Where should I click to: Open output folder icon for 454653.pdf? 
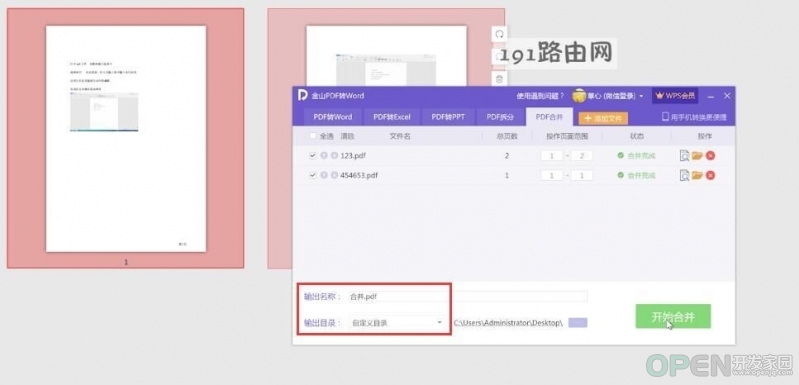(x=698, y=175)
